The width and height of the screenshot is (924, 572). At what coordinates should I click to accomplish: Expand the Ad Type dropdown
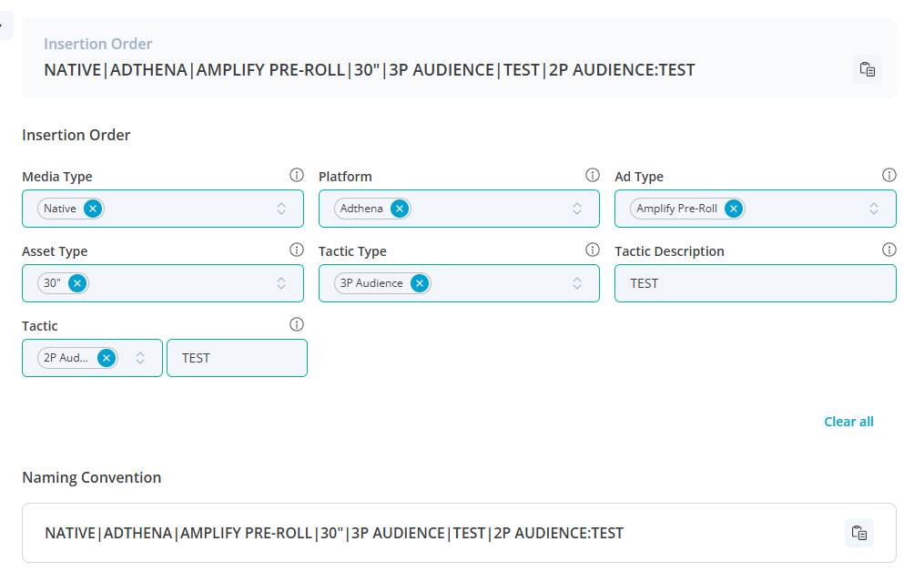[874, 209]
